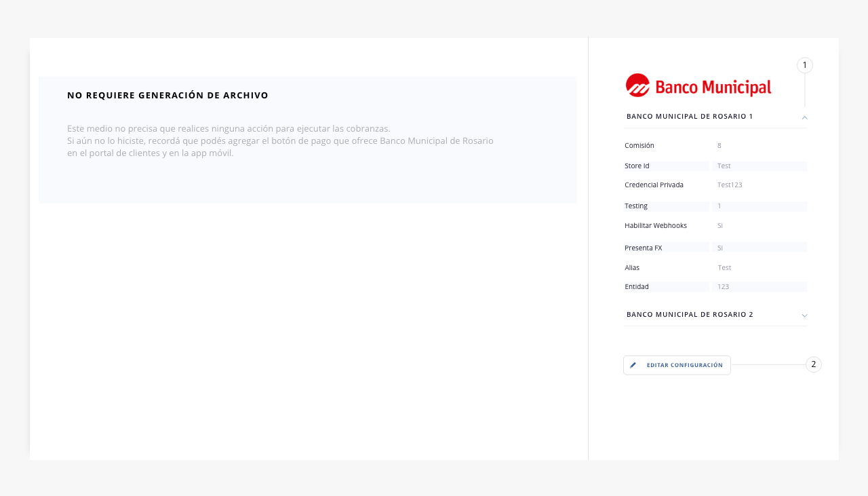Click the Habilitar Webhooks value Si
This screenshot has height=496, width=868.
coord(720,226)
